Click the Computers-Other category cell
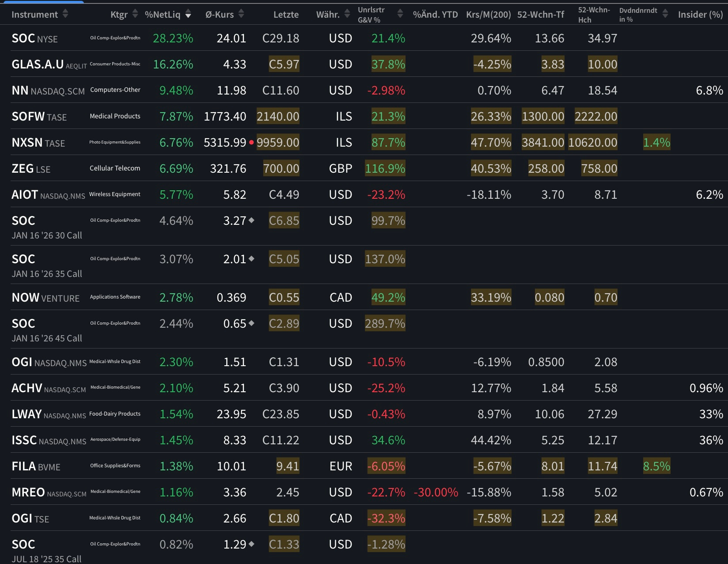728x564 pixels. [x=115, y=90]
